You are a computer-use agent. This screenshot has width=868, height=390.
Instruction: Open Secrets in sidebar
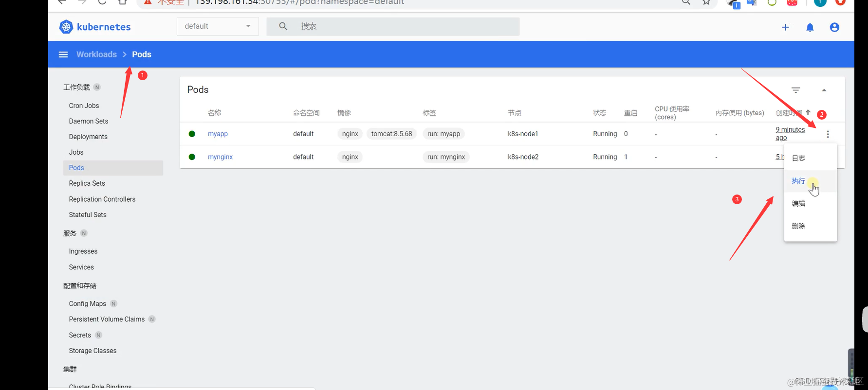(x=80, y=335)
